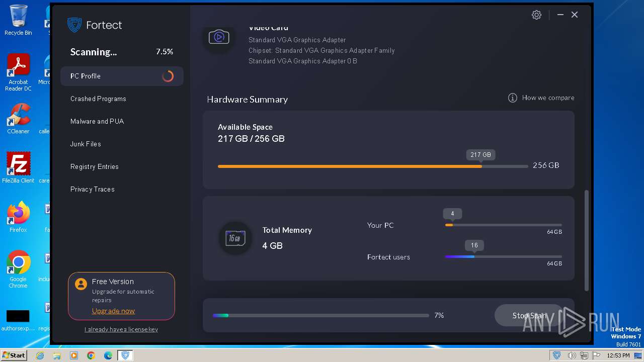Open the Recycle Bin desktop icon

tap(18, 20)
